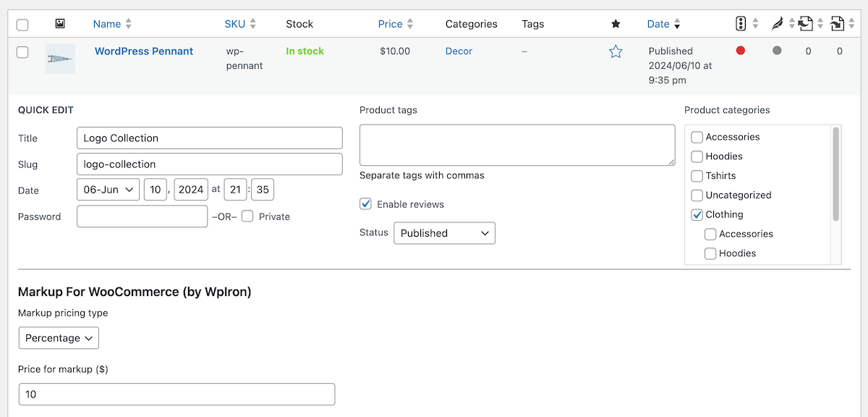Click the image thumbnail column header icon
This screenshot has width=868, height=417.
pyautogui.click(x=60, y=24)
